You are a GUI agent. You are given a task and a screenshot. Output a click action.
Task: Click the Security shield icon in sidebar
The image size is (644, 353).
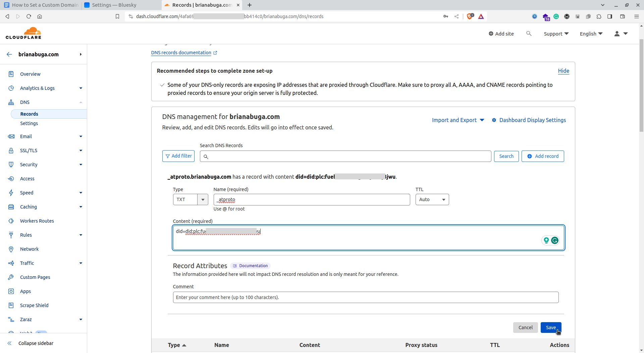pyautogui.click(x=11, y=164)
